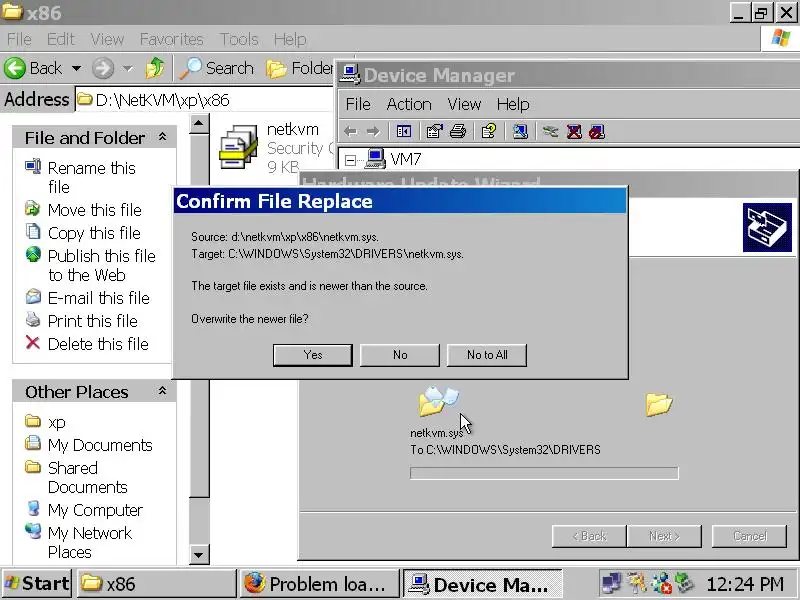Open Forward button history dropdown arrow
Viewport: 800px width, 600px height.
tap(128, 68)
